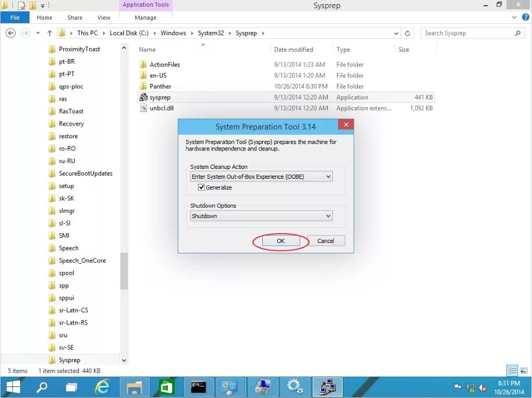Open the Manage ribbon tab
This screenshot has width=532, height=398.
145,17
